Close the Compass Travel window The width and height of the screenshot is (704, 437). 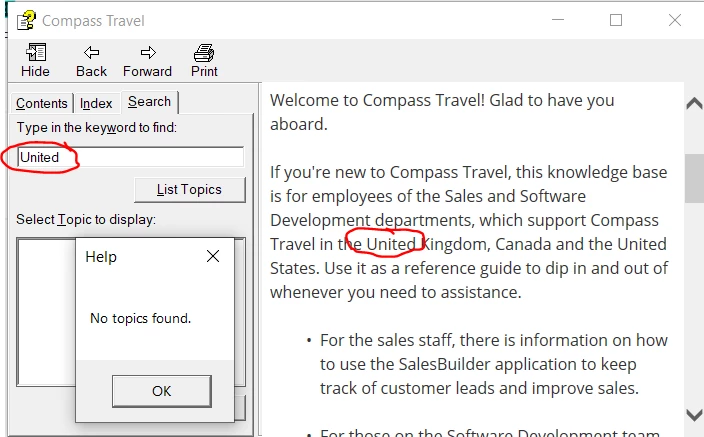(674, 20)
